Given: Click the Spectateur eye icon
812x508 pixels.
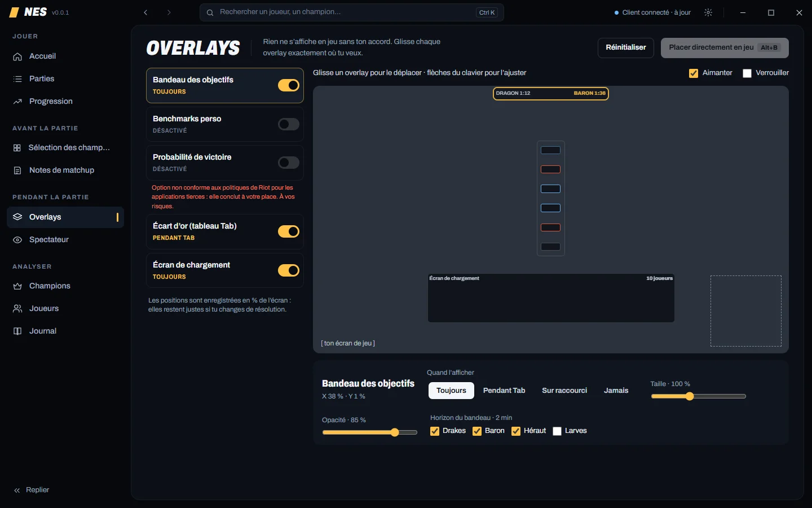Looking at the screenshot, I should (x=17, y=240).
